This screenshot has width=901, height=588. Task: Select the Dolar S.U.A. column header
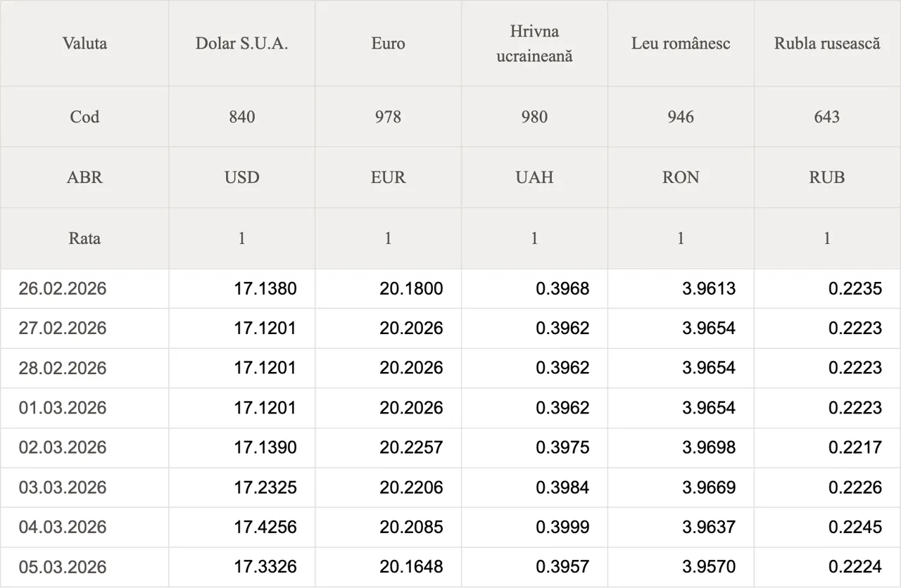(241, 44)
